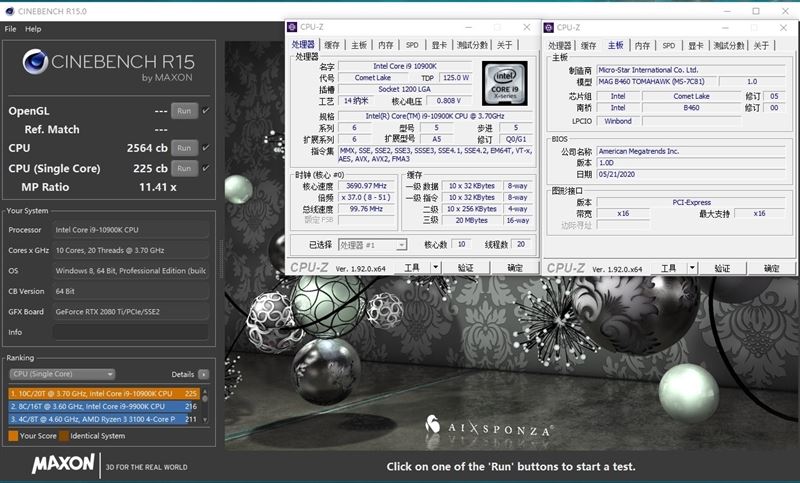
Task: Open the File menu
Action: (10, 29)
